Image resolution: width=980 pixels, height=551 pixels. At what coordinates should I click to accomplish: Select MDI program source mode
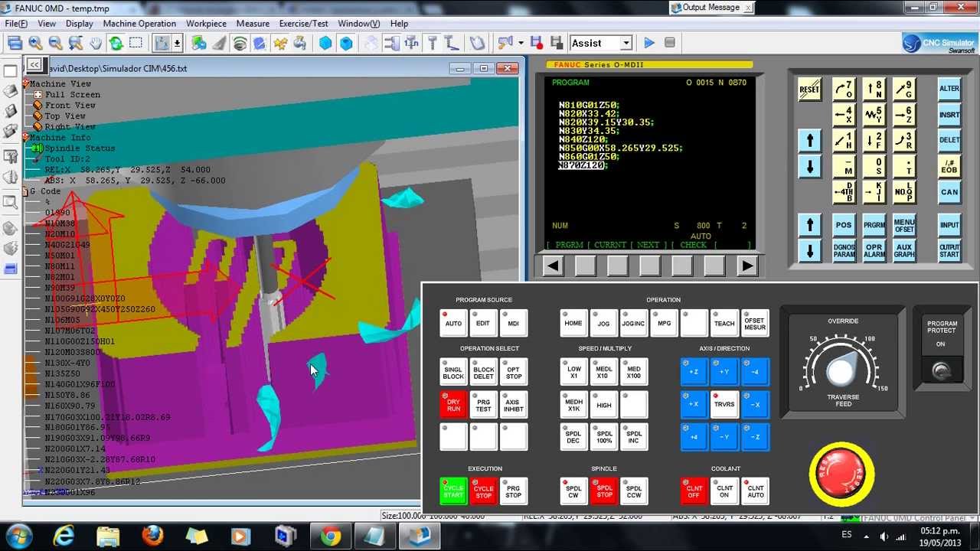(x=513, y=323)
